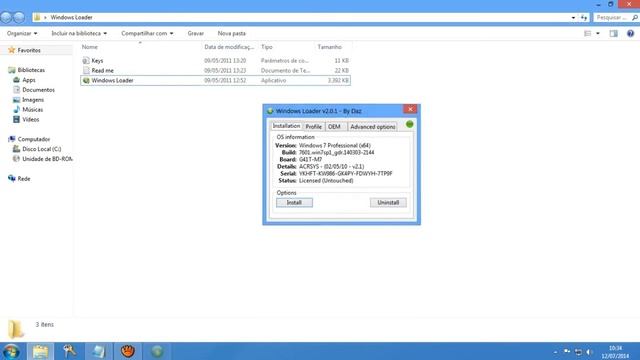Open the orange paw app on the taskbar
Screen dimensions: 640x360
pos(128,351)
